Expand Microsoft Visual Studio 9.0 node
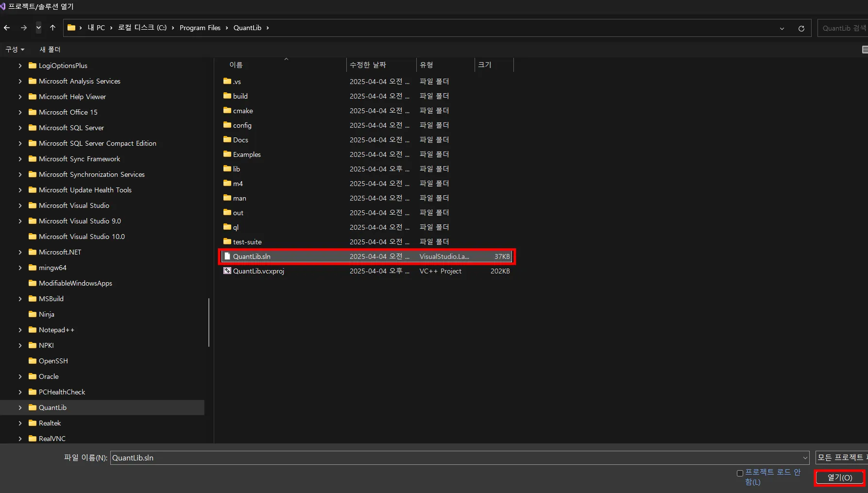868x493 pixels. tap(20, 221)
